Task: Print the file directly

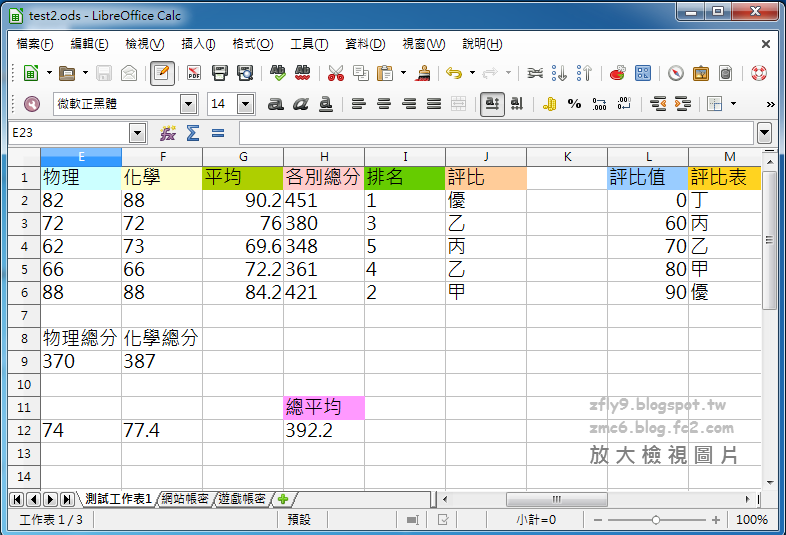Action: 220,73
